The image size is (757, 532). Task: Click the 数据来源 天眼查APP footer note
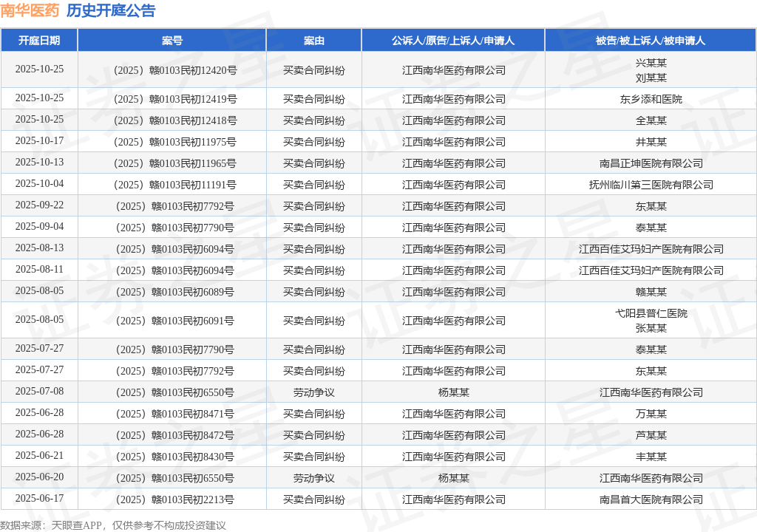pyautogui.click(x=112, y=525)
